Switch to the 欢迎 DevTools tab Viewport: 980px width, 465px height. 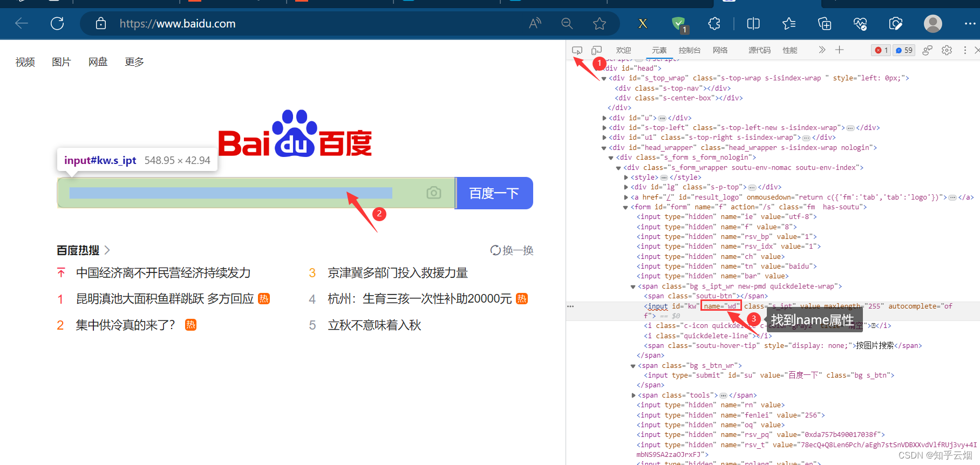(623, 50)
